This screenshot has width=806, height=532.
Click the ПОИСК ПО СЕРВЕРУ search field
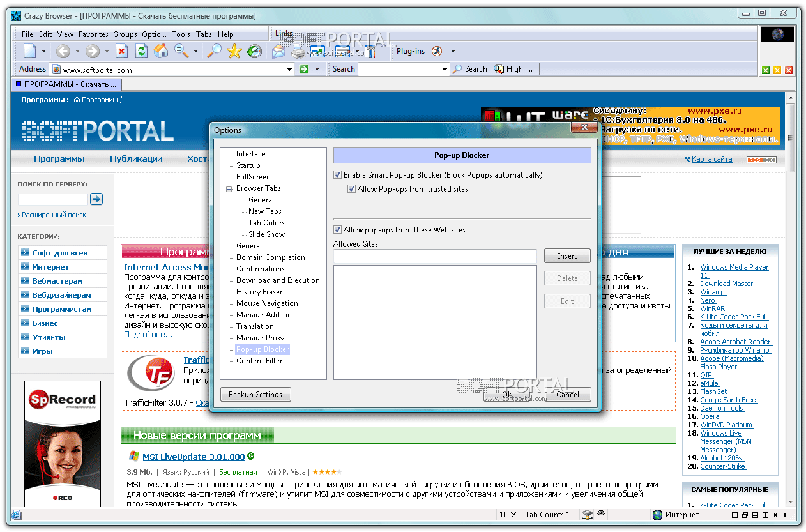[x=53, y=200]
